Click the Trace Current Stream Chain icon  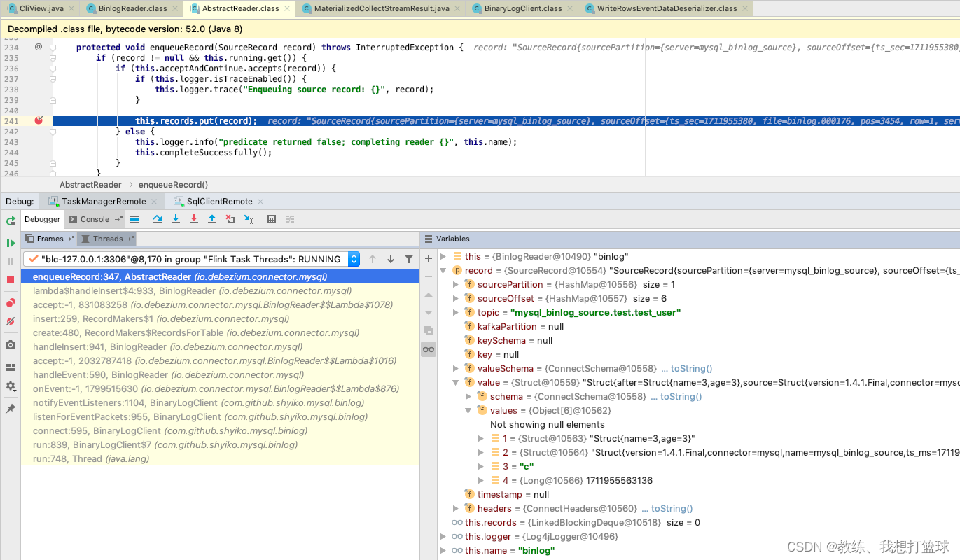290,219
